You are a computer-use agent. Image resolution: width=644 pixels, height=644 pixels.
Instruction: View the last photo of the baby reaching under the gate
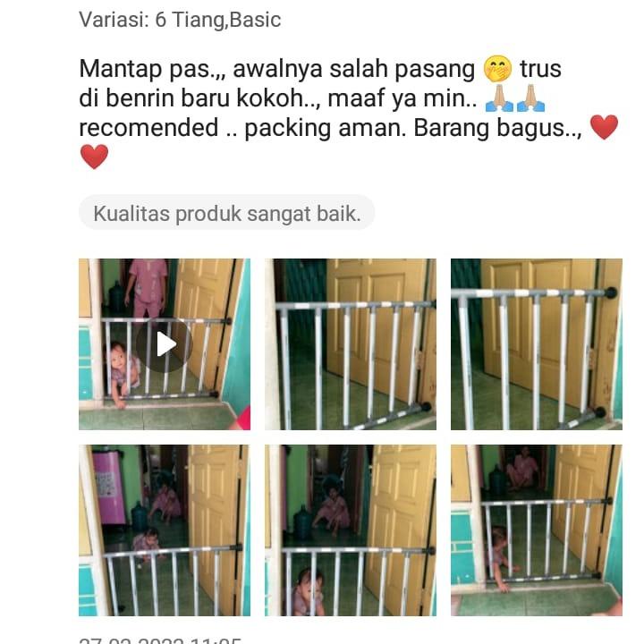tap(537, 530)
